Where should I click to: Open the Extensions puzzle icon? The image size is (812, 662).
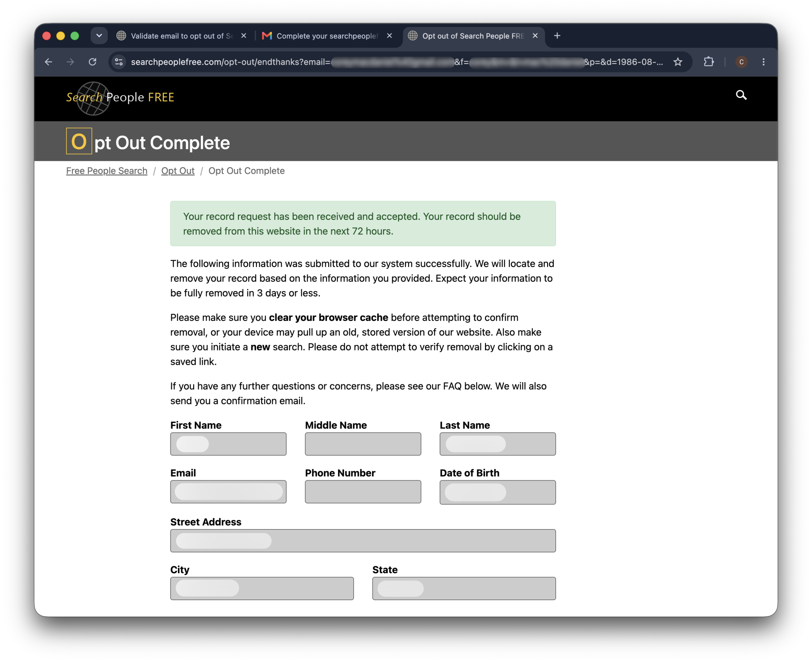(x=708, y=62)
